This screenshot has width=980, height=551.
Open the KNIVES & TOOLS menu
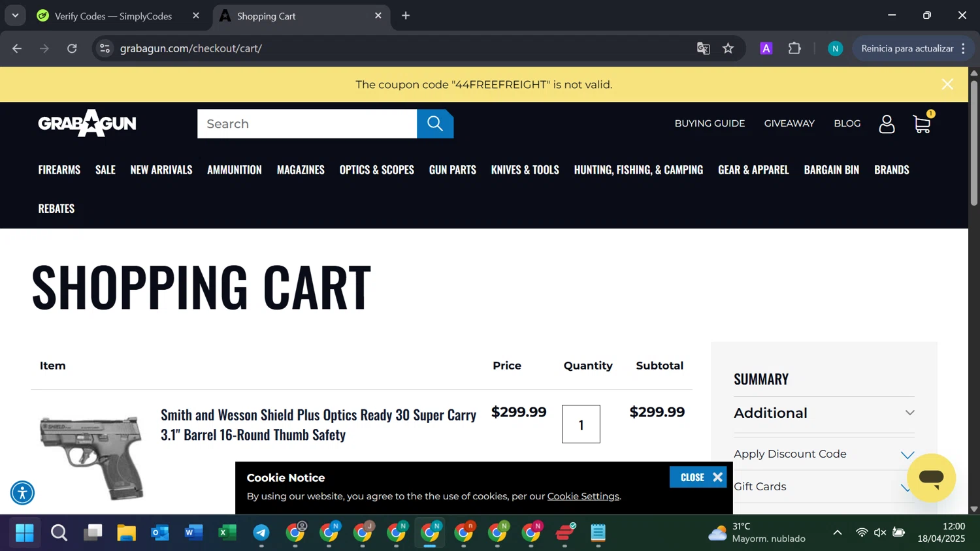(x=525, y=170)
